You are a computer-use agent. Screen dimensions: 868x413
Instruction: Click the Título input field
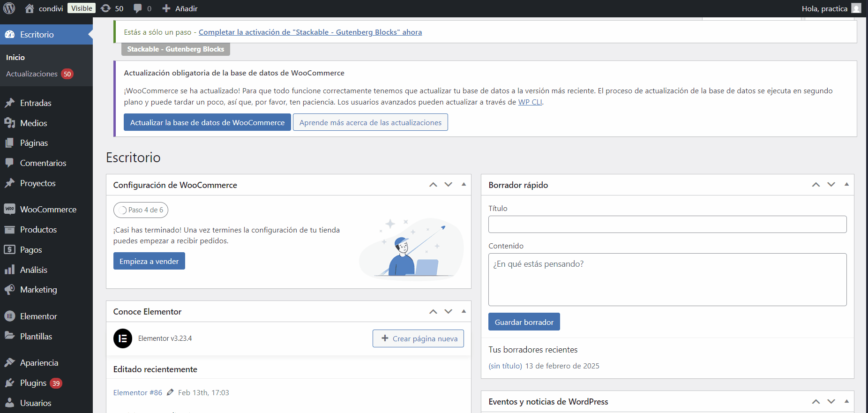[x=667, y=225]
